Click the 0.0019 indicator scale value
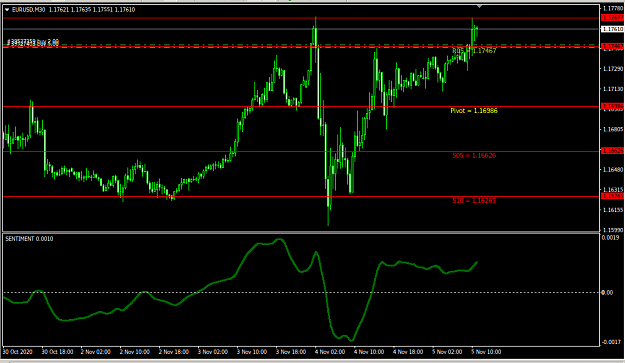The height and width of the screenshot is (363, 625). click(611, 238)
